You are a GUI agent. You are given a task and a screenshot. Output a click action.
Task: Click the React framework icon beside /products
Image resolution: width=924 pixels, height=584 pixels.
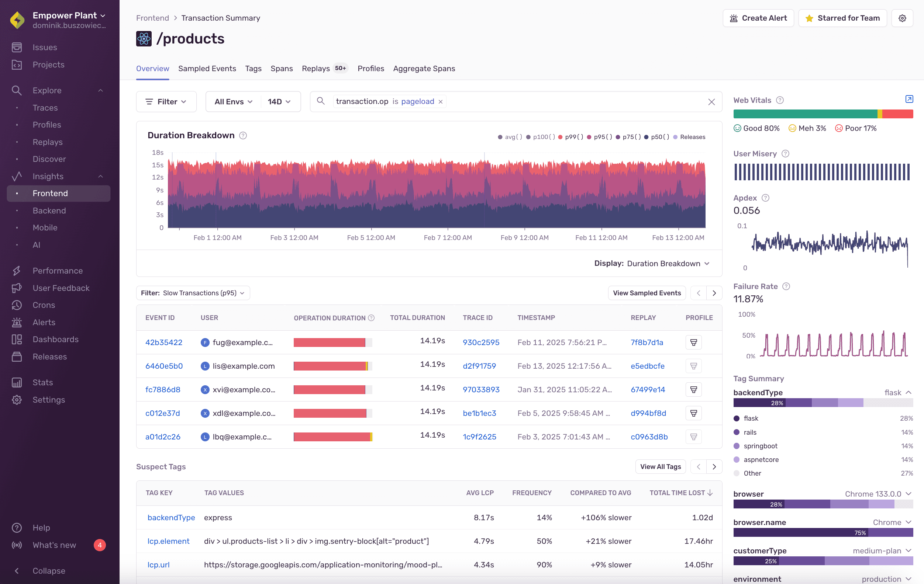tap(144, 38)
